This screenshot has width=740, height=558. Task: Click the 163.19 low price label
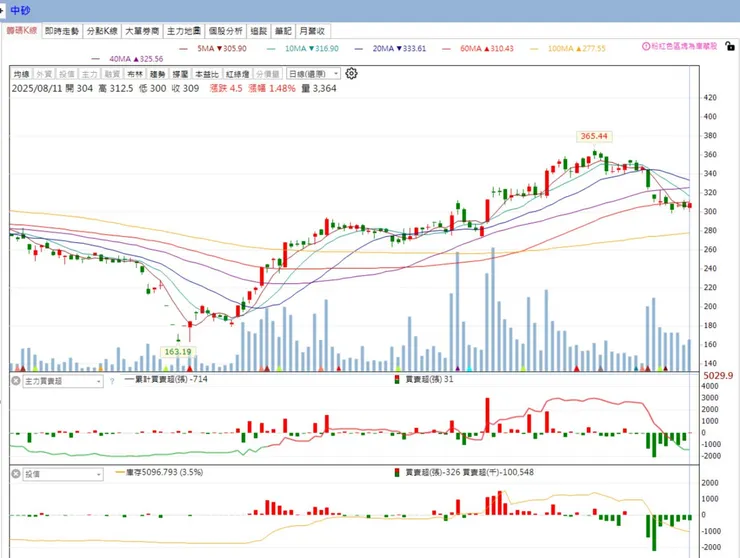click(178, 352)
